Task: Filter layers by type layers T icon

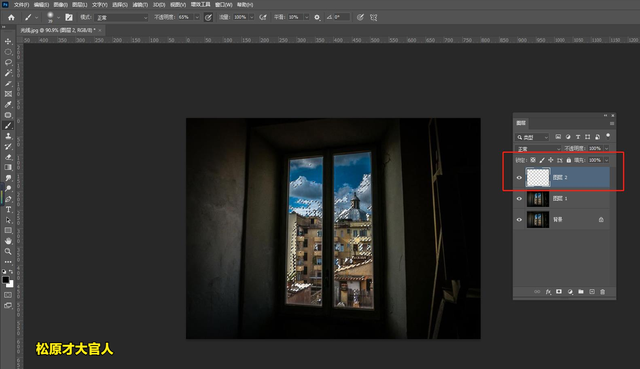Action: 578,137
